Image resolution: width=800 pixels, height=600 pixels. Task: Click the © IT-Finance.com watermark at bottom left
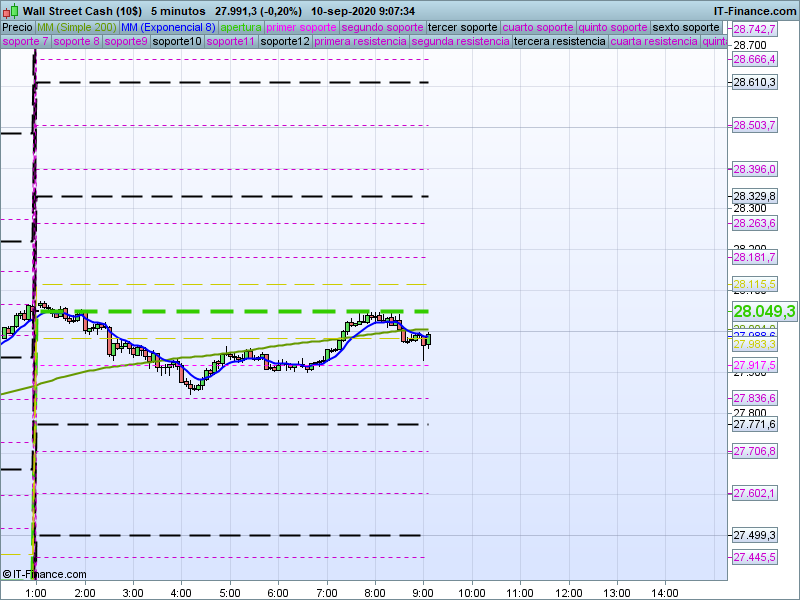coord(45,574)
